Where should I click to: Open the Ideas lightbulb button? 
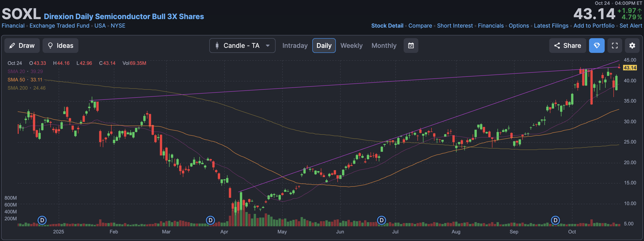60,46
